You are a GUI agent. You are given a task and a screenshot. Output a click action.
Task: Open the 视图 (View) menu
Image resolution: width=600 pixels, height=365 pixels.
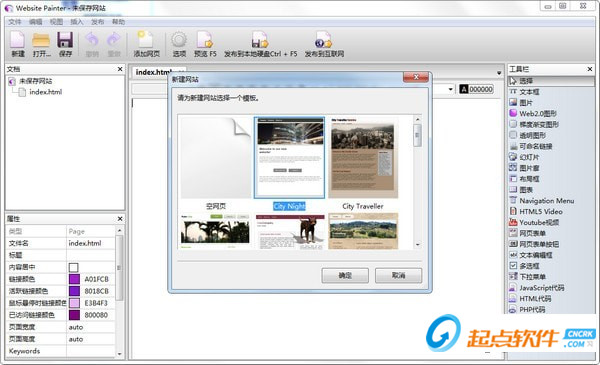[56, 22]
